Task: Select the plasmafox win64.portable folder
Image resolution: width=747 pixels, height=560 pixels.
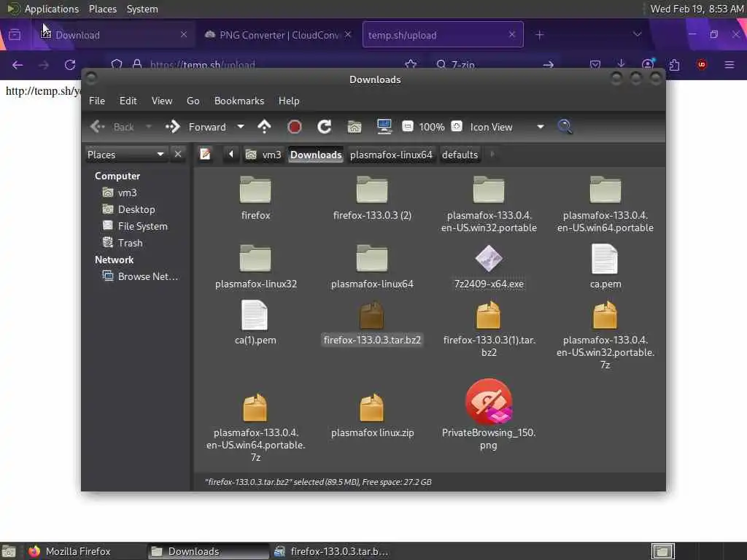Action: tap(605, 204)
